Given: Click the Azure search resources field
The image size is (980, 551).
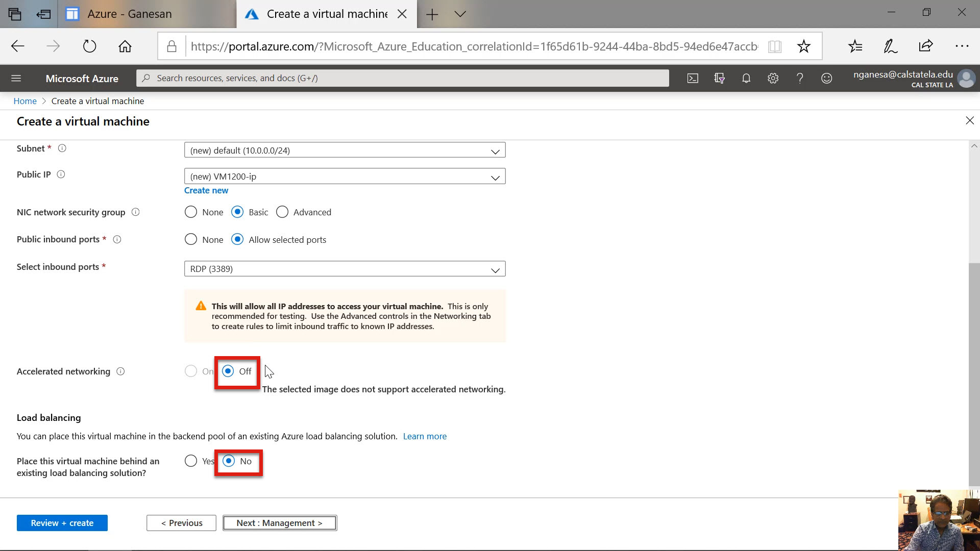Looking at the screenshot, I should (402, 78).
